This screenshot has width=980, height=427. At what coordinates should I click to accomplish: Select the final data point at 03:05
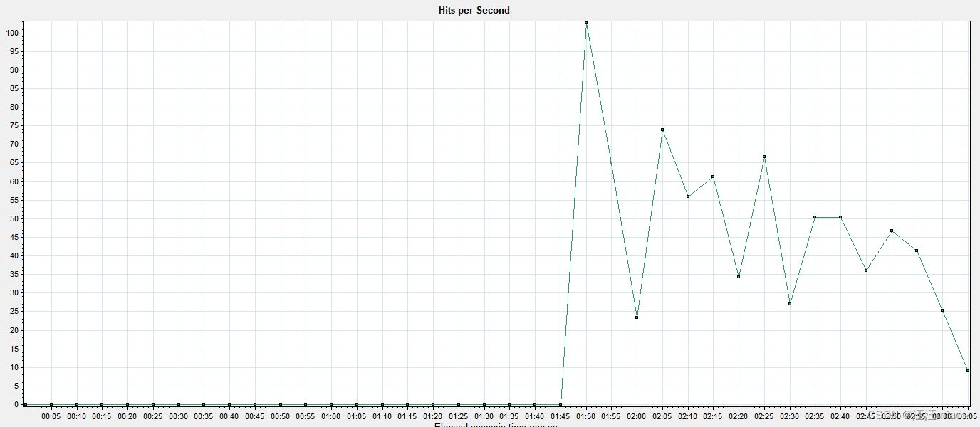click(x=968, y=371)
